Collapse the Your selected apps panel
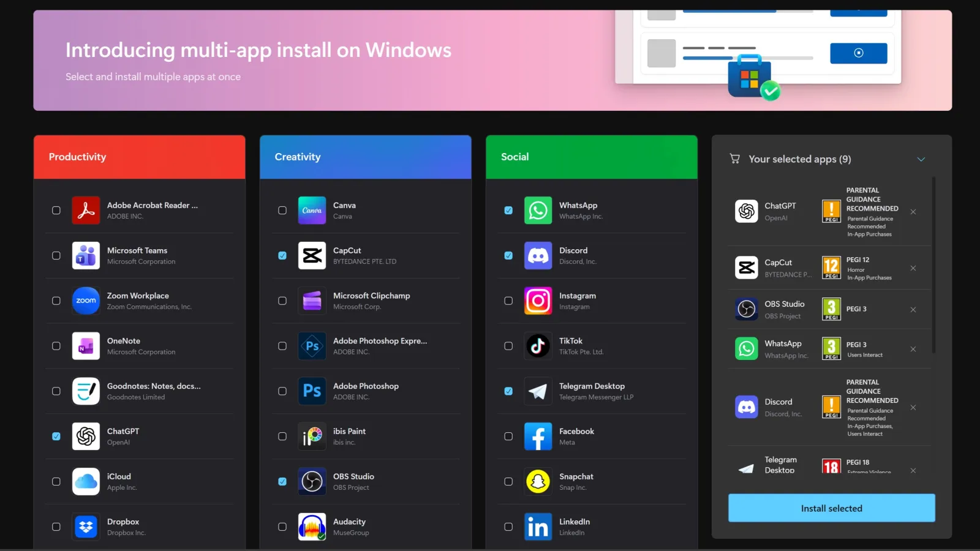Screen dimensions: 980x551 tap(921, 159)
